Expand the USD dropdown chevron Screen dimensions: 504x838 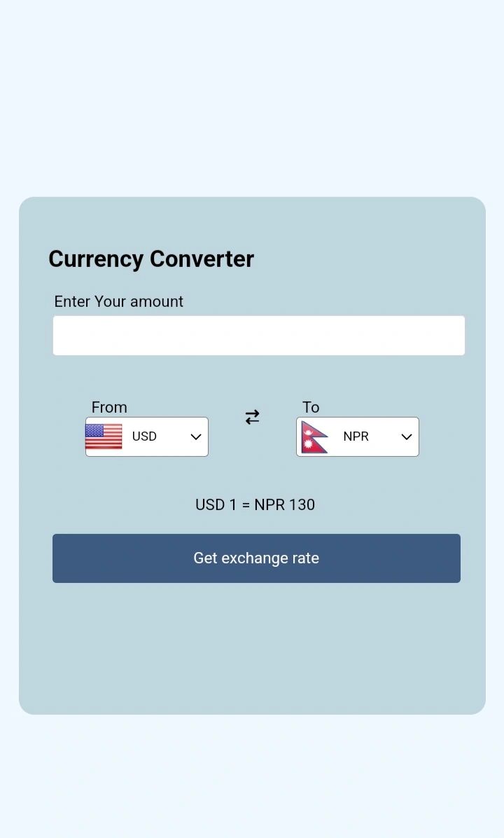coord(196,437)
